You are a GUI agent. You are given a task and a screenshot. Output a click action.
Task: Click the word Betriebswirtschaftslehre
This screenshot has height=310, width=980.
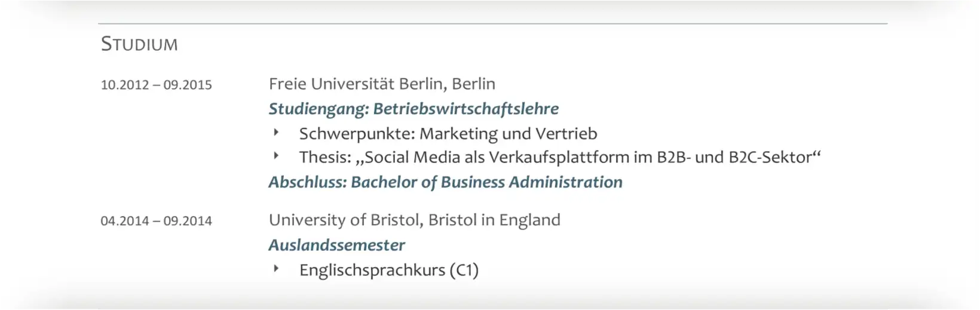(x=466, y=109)
